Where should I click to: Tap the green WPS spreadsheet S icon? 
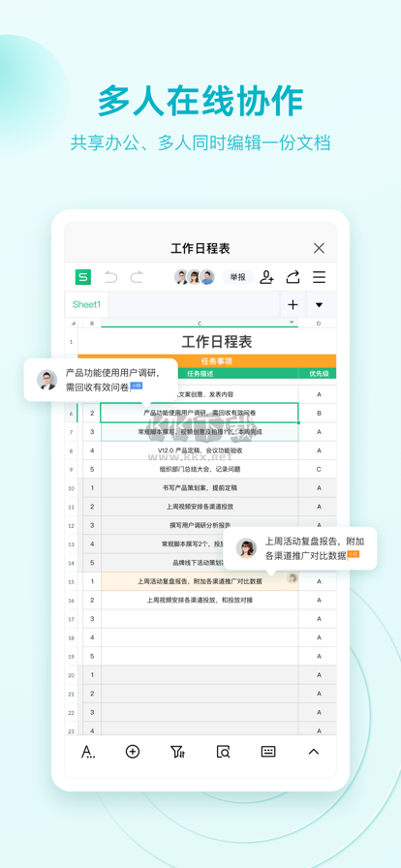click(83, 277)
